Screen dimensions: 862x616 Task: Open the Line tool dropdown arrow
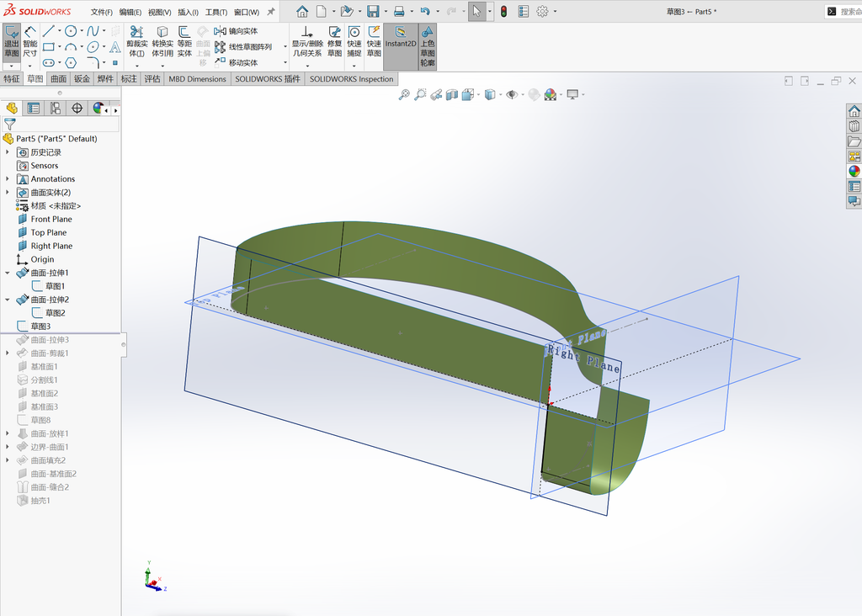coord(60,31)
